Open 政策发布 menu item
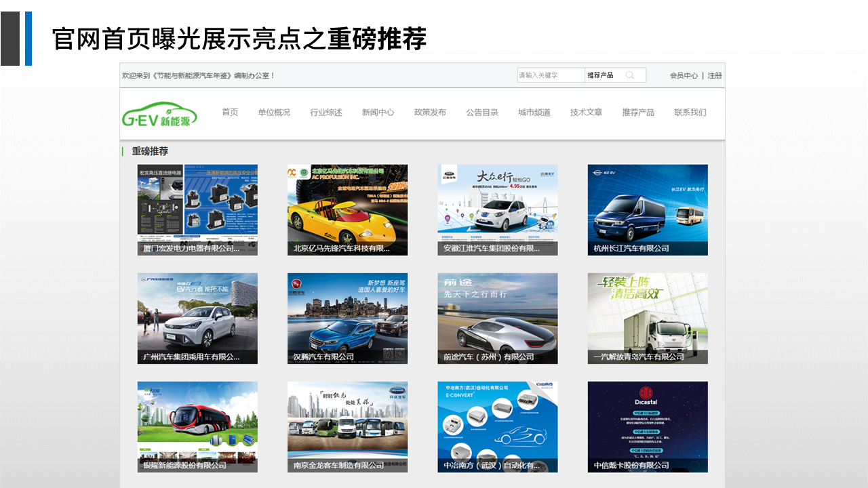The width and height of the screenshot is (868, 488). (430, 113)
